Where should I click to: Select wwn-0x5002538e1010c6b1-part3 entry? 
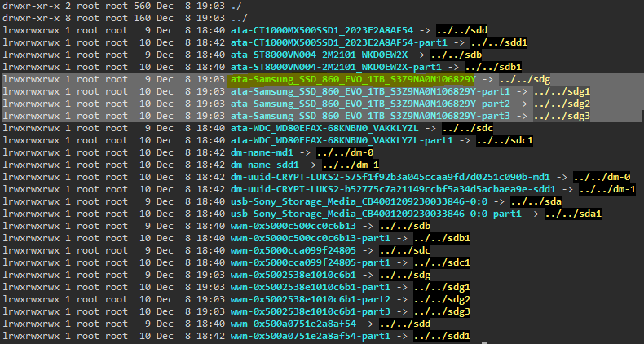(311, 311)
